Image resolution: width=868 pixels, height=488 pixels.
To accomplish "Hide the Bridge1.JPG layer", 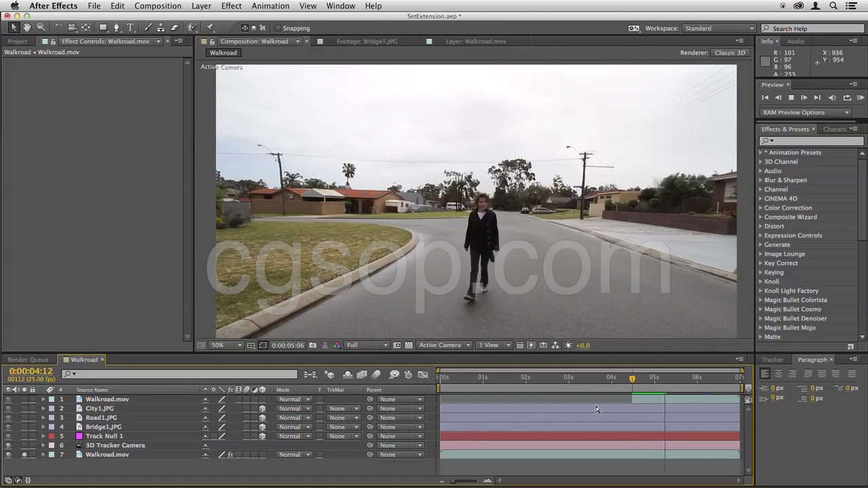I will tap(8, 427).
